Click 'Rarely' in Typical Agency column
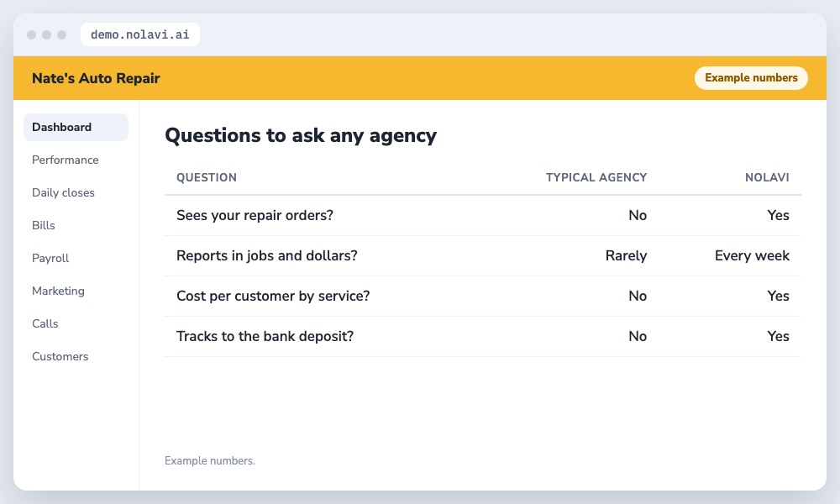The width and height of the screenshot is (840, 504). click(626, 255)
